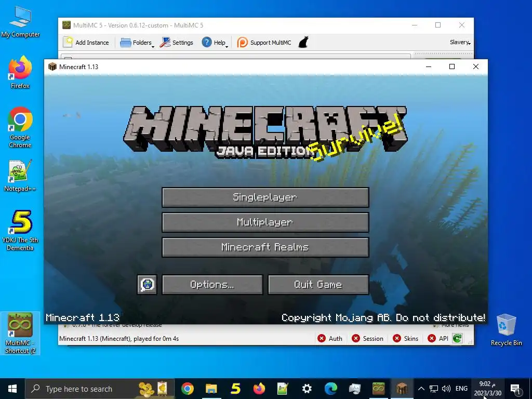Viewport: 532px width, 399px height.
Task: Select the Recycle Bin icon
Action: [506, 330]
